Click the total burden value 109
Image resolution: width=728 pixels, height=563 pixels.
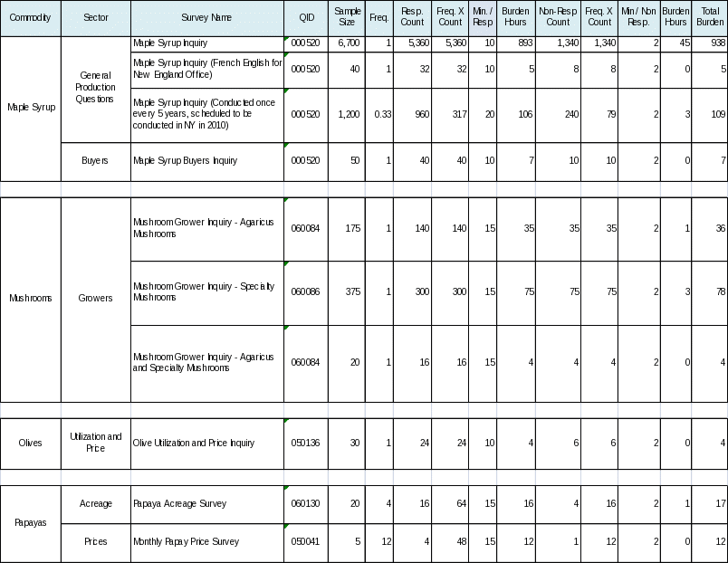(x=709, y=115)
